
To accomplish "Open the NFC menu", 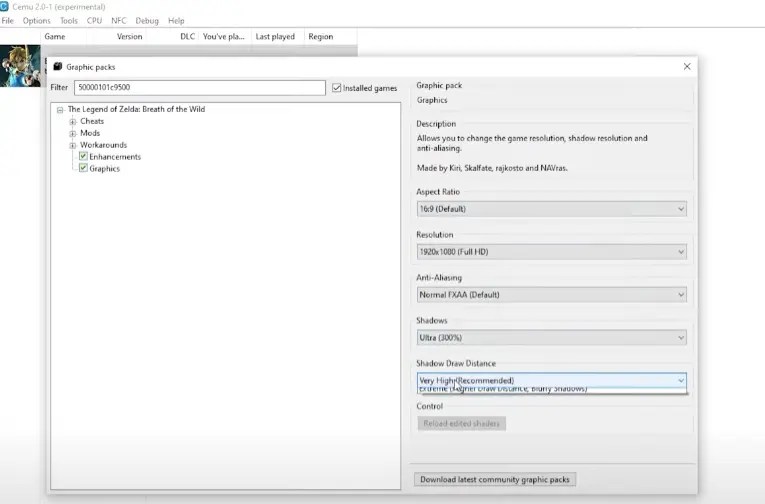I will pos(119,20).
